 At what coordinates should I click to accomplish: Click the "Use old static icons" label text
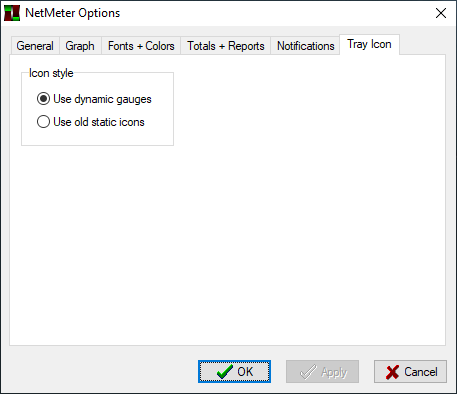click(99, 122)
